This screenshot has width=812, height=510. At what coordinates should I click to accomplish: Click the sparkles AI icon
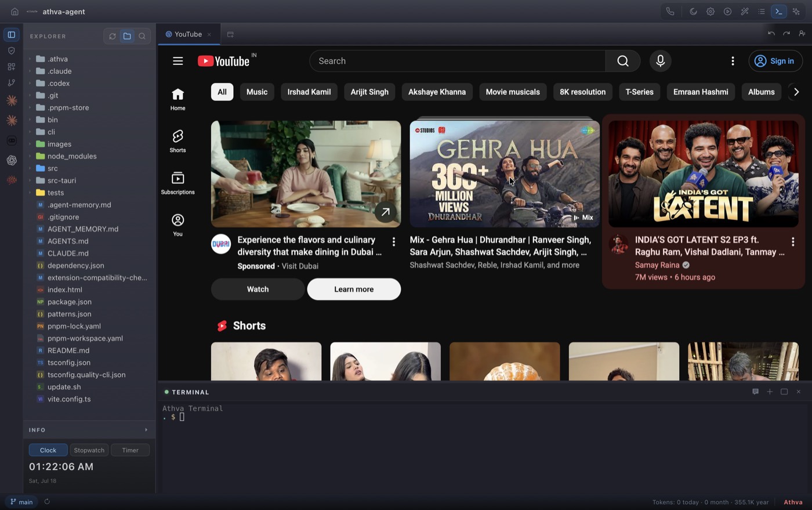point(796,12)
